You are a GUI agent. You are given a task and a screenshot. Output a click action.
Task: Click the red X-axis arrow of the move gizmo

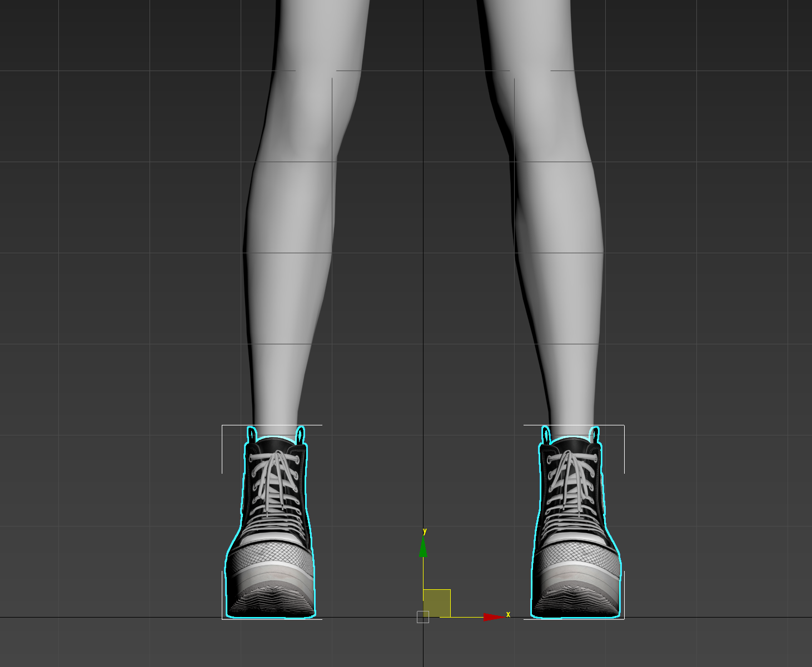click(x=492, y=617)
